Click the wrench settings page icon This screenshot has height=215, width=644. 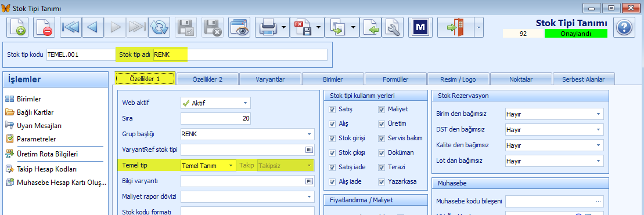pyautogui.click(x=393, y=28)
